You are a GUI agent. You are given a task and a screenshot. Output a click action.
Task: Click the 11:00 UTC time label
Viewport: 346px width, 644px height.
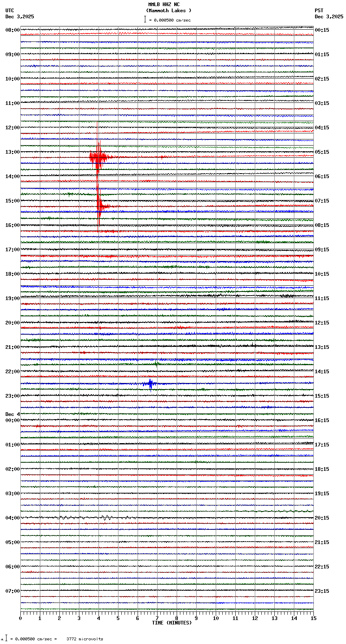[x=12, y=103]
